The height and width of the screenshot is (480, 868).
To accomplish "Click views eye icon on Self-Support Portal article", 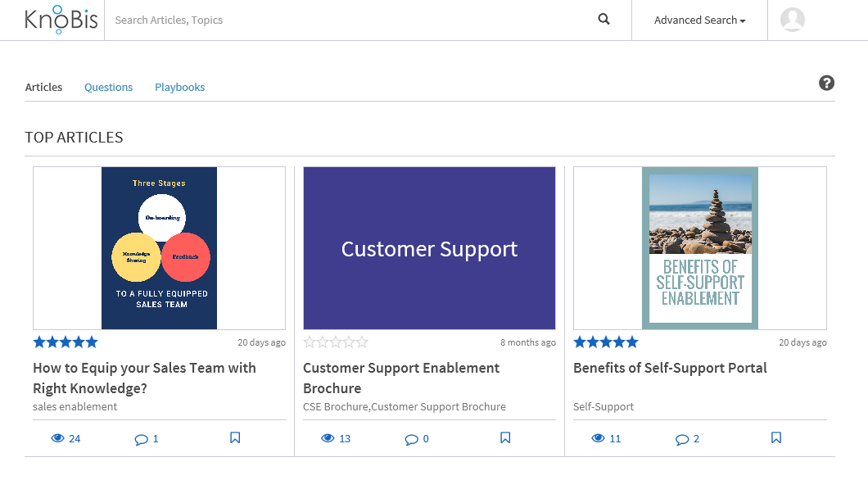I will [x=598, y=438].
